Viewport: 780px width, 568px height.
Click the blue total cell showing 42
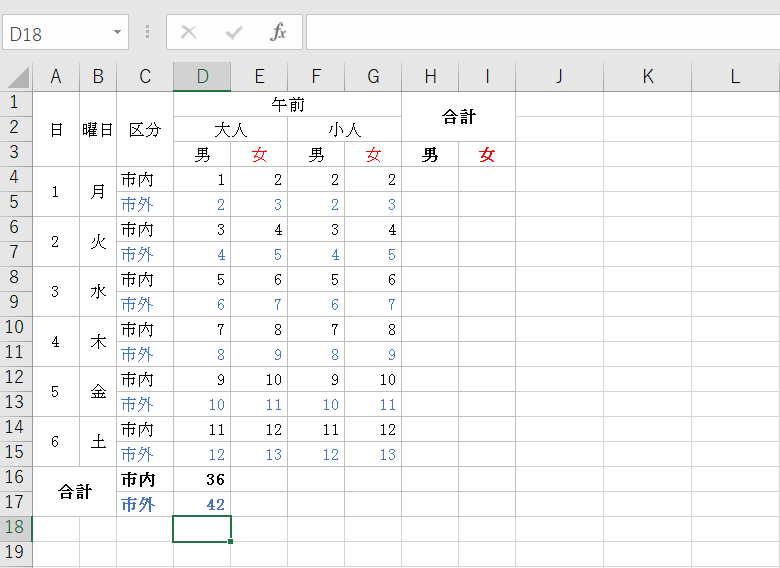coord(202,504)
